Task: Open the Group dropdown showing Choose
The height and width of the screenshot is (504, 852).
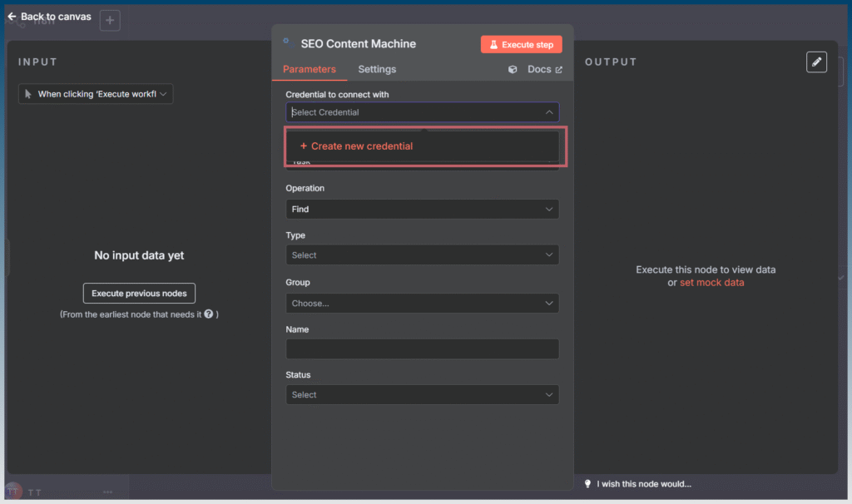Action: click(x=422, y=303)
